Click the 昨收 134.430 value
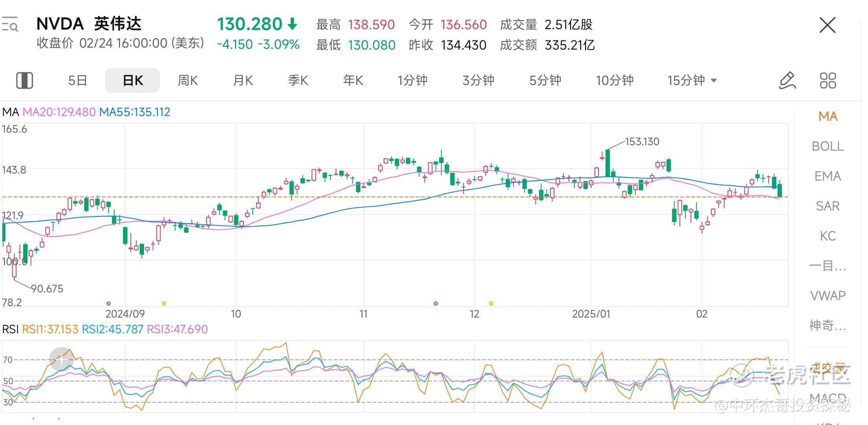Viewport: 868px width, 425px height. (x=464, y=45)
